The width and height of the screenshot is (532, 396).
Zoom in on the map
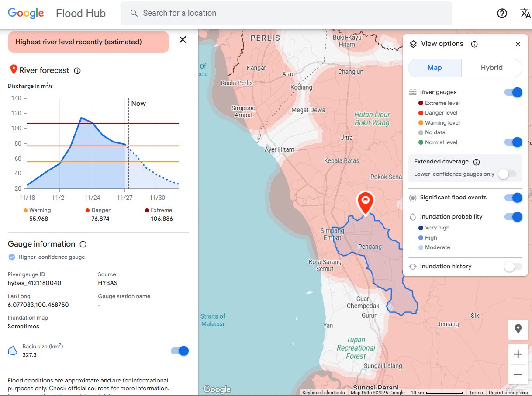pyautogui.click(x=518, y=354)
